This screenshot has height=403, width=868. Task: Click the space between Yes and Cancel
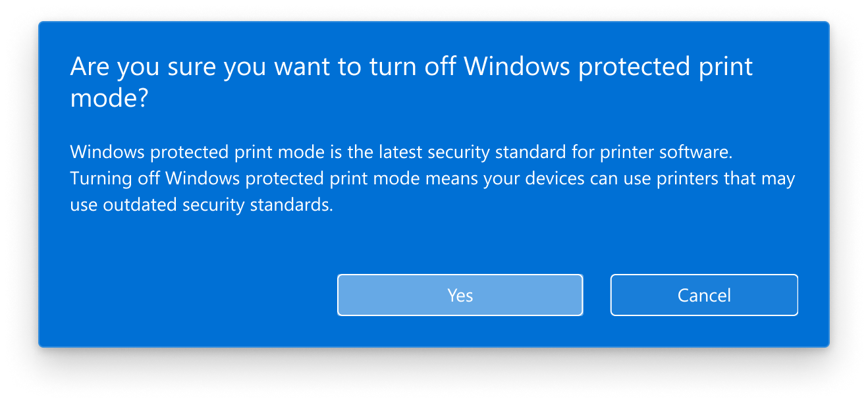coord(597,295)
